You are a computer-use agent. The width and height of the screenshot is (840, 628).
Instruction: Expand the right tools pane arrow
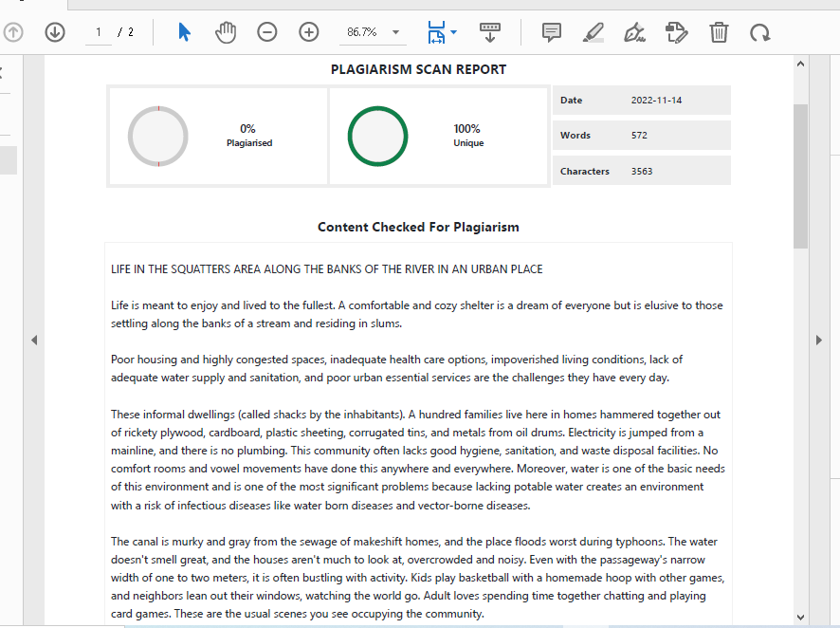click(818, 340)
